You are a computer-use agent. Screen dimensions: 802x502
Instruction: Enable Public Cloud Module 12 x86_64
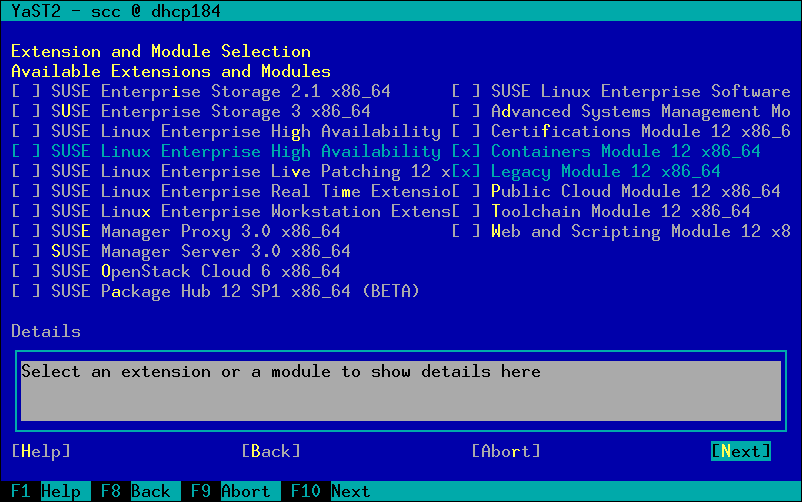click(x=467, y=192)
